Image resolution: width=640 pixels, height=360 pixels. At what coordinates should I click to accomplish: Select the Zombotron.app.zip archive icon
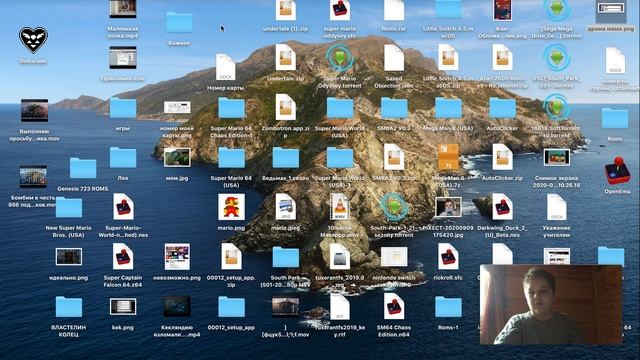285,107
